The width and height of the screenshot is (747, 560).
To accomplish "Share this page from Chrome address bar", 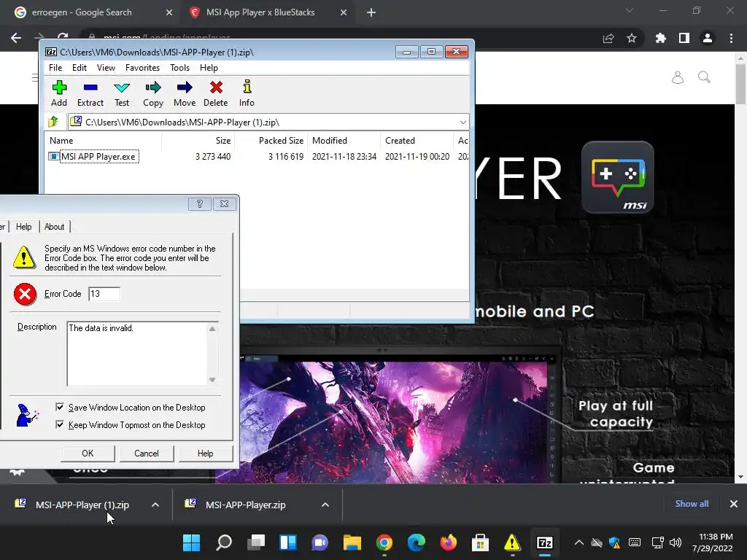I will pos(608,38).
